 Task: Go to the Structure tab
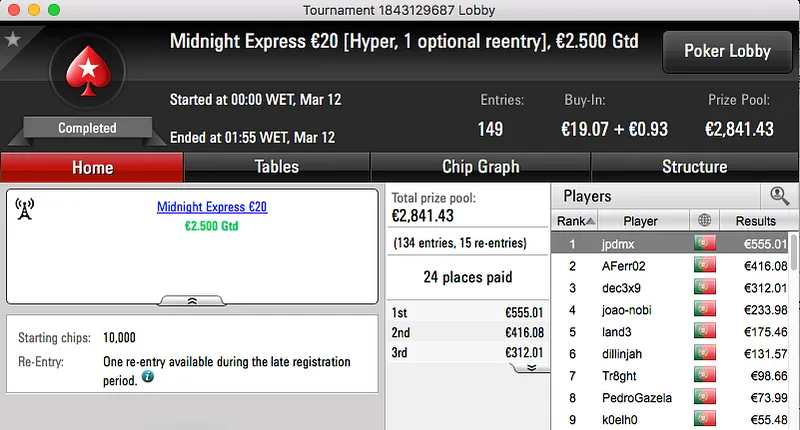tap(694, 167)
